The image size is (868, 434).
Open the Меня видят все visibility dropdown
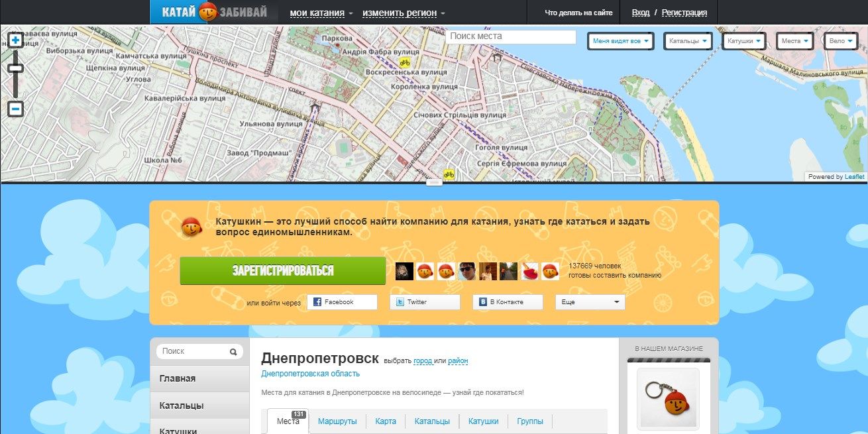(620, 40)
